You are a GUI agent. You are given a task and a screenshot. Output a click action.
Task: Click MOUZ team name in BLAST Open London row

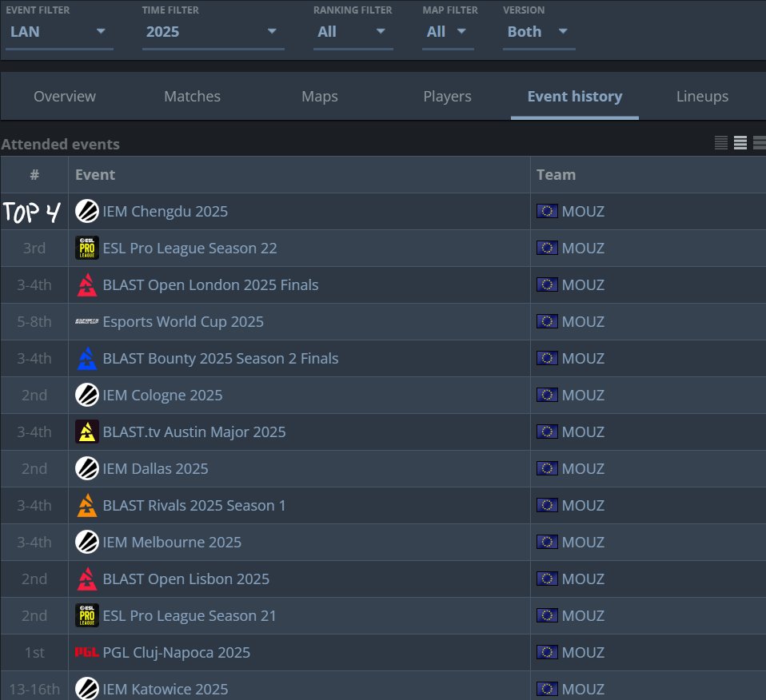(583, 285)
